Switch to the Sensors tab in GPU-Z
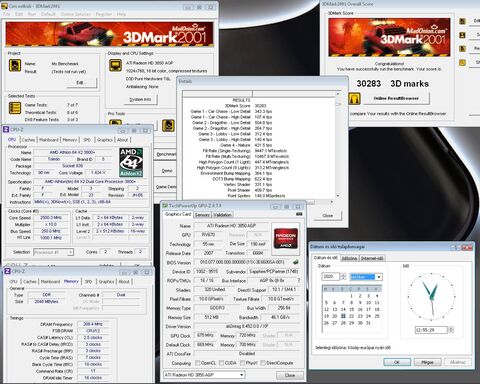This screenshot has height=384, width=480. [x=202, y=215]
